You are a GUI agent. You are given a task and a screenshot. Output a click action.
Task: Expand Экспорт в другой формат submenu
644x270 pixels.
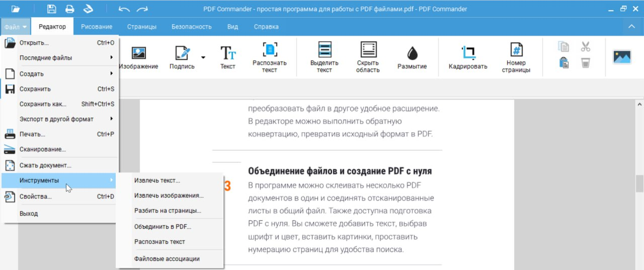tap(59, 119)
